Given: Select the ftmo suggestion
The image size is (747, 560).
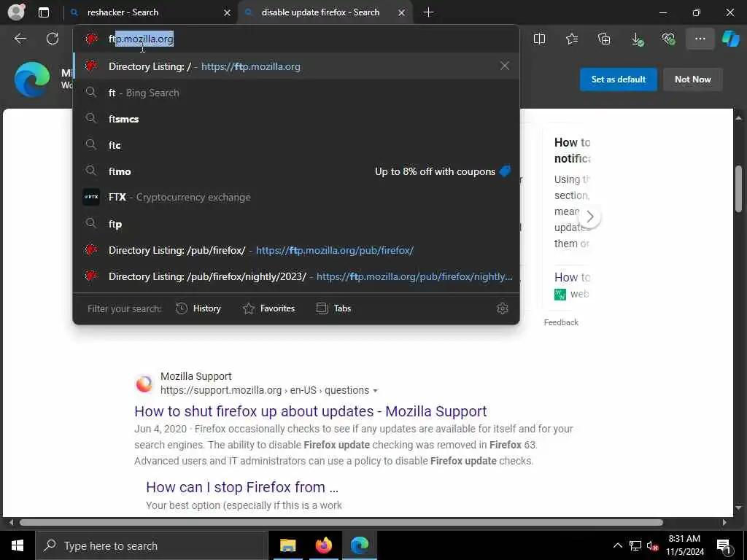Looking at the screenshot, I should [x=296, y=171].
